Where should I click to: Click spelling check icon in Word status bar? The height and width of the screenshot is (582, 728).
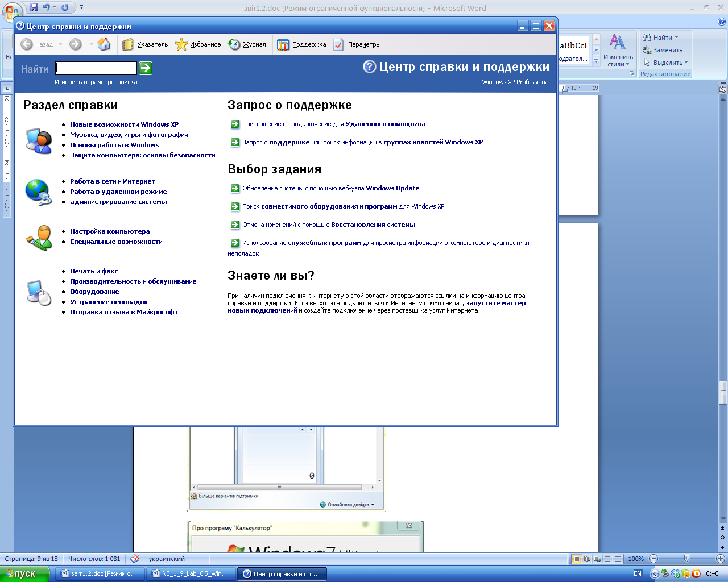tap(135, 559)
